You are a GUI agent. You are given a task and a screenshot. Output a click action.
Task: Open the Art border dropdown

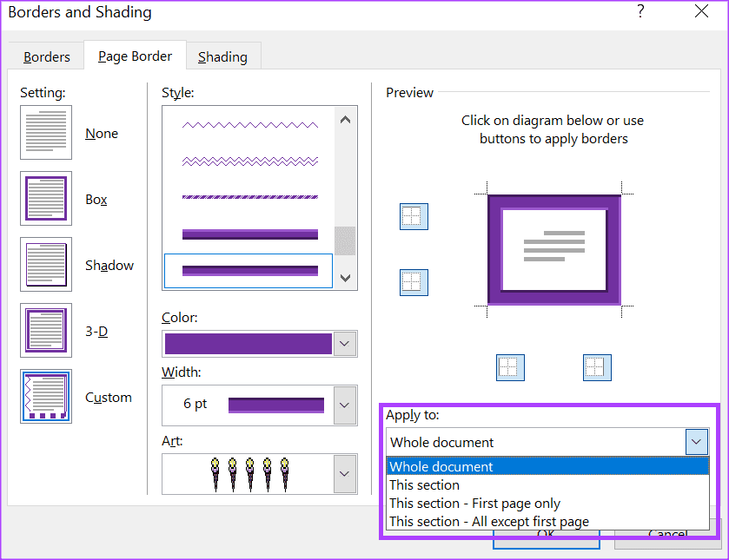pyautogui.click(x=345, y=473)
